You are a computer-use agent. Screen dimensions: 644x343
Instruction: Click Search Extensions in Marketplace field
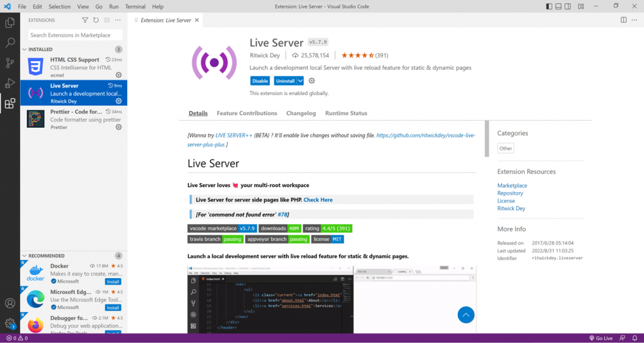coord(75,35)
